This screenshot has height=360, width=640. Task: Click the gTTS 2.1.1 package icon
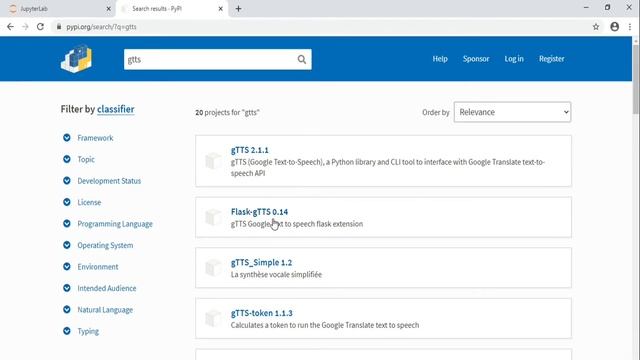pos(213,161)
